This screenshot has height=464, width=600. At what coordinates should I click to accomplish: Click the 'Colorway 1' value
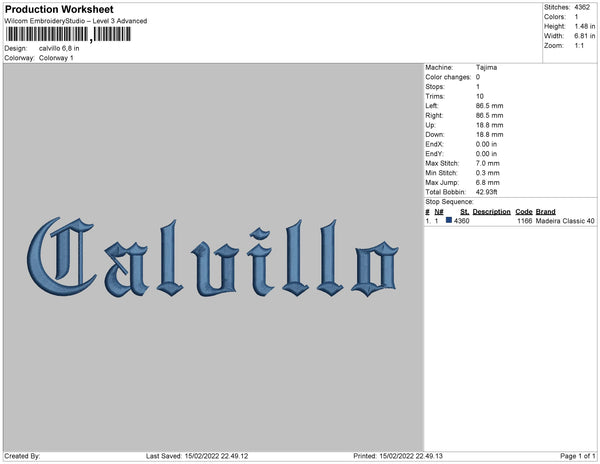[x=56, y=58]
